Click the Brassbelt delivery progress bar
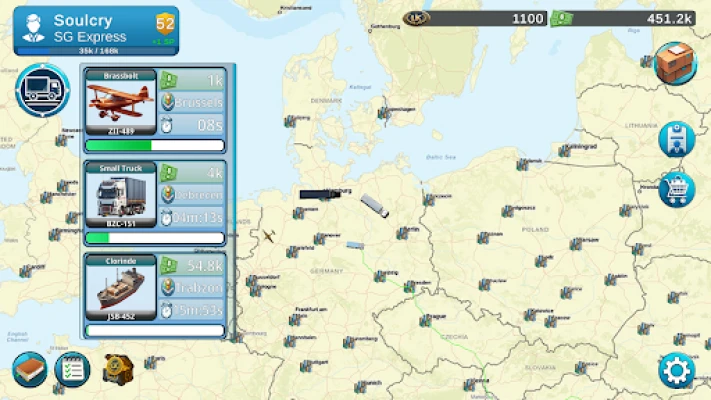The width and height of the screenshot is (711, 400). click(x=155, y=146)
